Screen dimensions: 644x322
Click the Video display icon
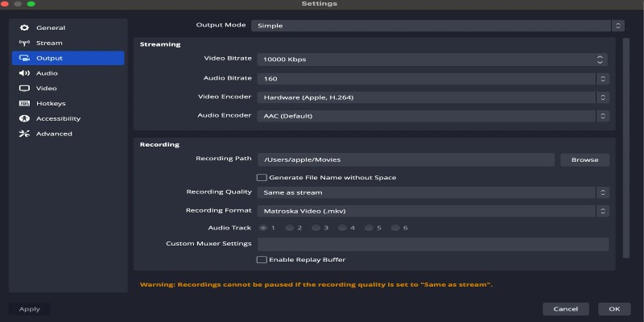24,89
